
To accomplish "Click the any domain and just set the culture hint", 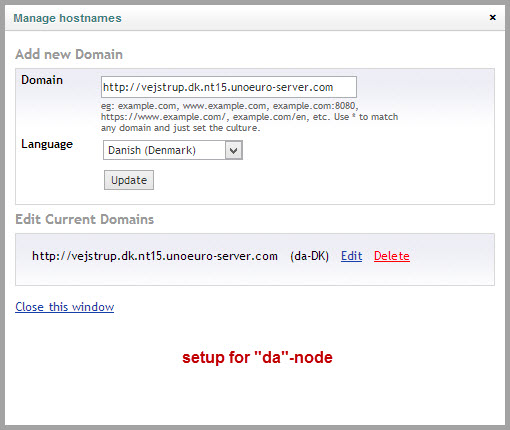I will click(x=180, y=128).
